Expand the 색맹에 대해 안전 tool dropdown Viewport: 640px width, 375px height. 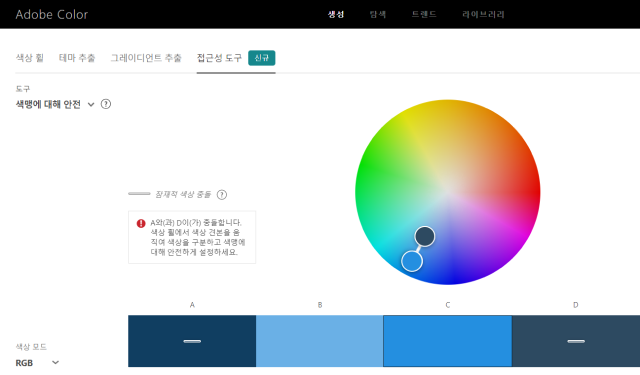tap(56, 104)
